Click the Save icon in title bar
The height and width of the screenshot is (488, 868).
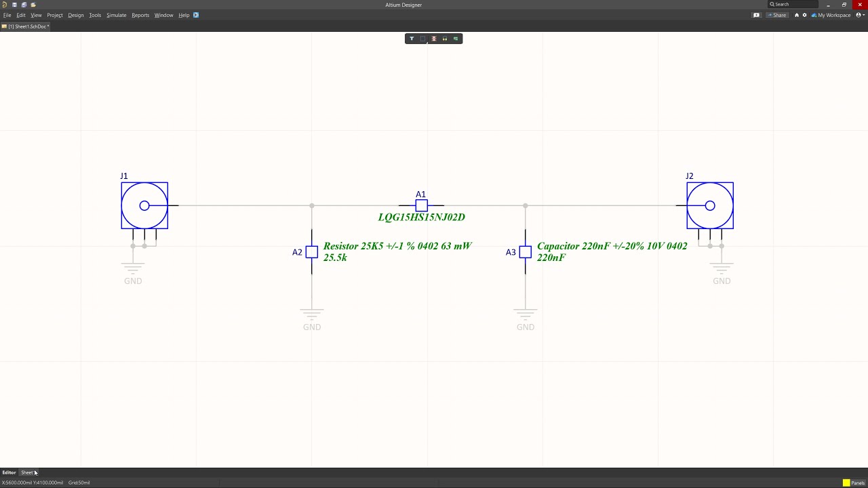tap(14, 5)
